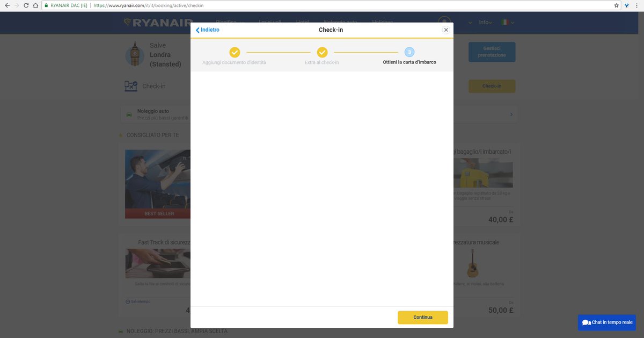Click the guitar musical equipment image
Viewport: 644px width, 338px height.
[x=472, y=263]
